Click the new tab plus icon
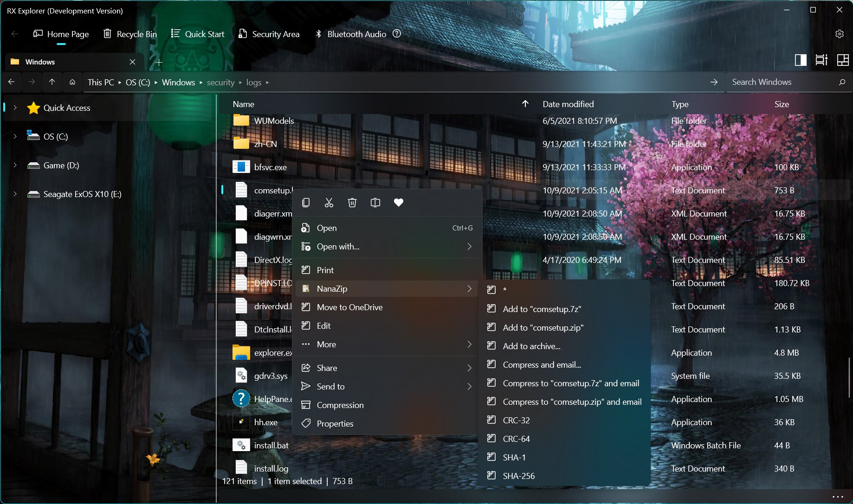The image size is (853, 504). pyautogui.click(x=159, y=62)
